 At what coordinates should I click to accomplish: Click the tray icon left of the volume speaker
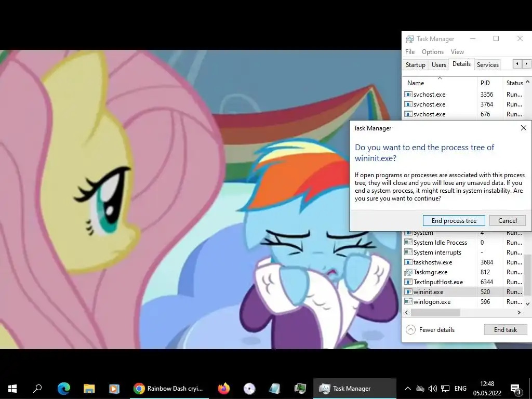(x=420, y=389)
